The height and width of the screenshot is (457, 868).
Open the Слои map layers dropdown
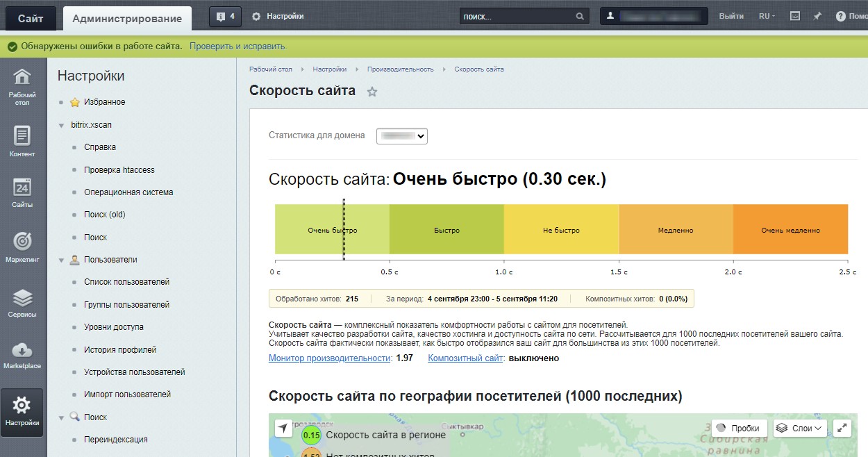(799, 428)
